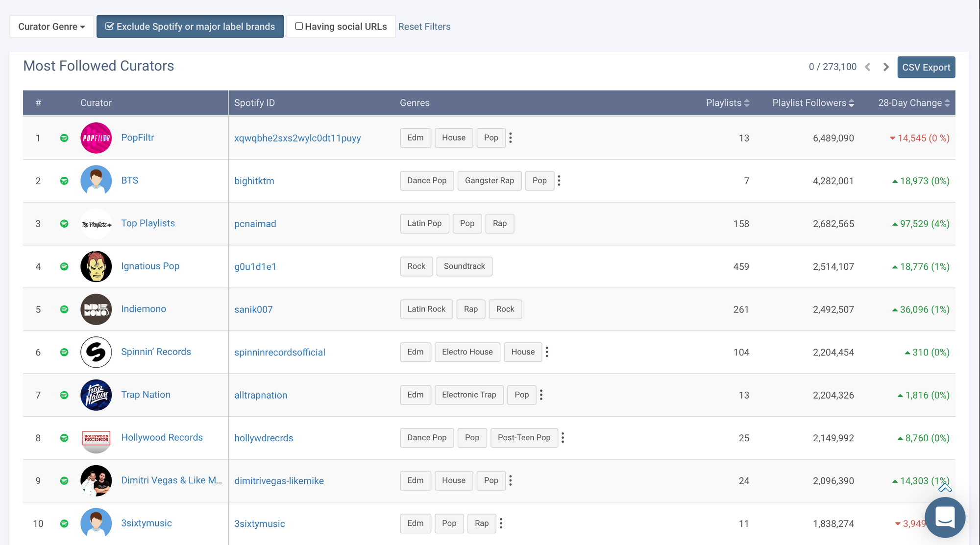Viewport: 980px width, 545px height.
Task: Click Spotify icon in Trap Nation row
Action: point(64,395)
